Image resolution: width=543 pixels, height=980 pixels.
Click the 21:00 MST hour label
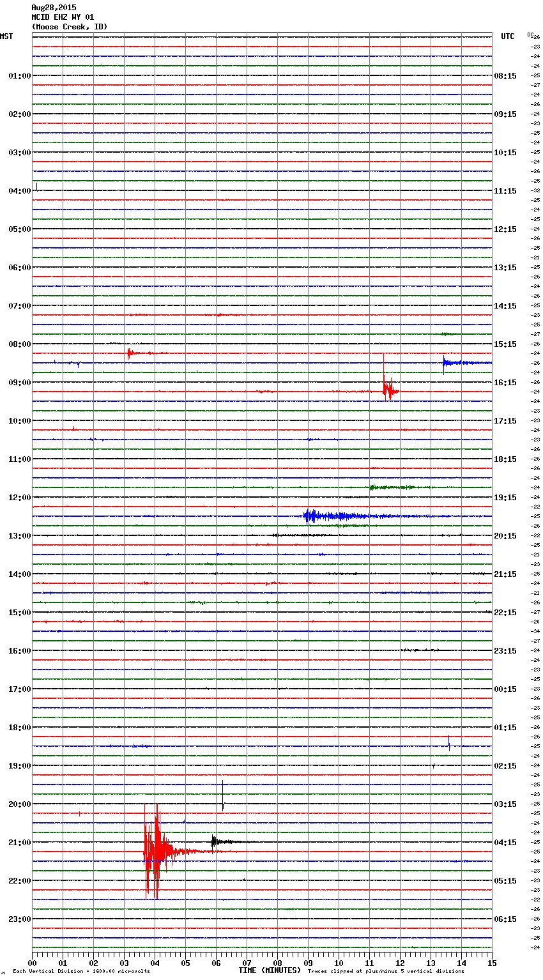click(20, 843)
